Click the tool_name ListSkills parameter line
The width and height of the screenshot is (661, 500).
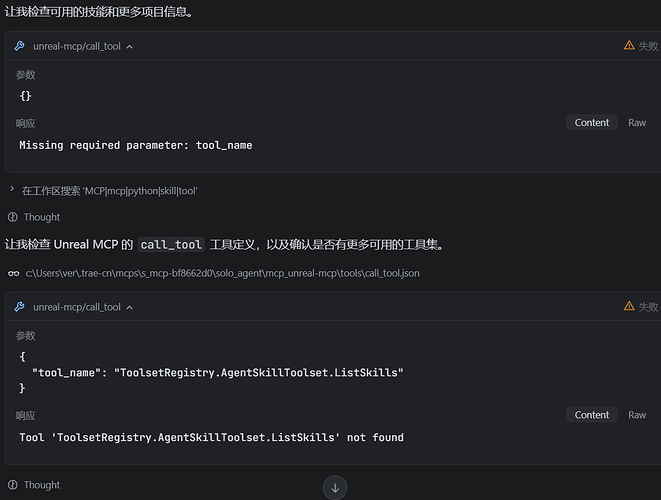coord(218,373)
